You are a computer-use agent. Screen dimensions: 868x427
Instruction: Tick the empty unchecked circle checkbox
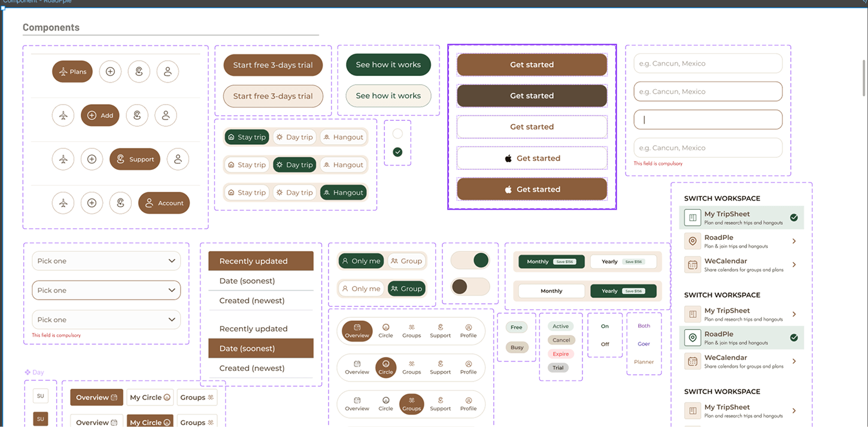pos(397,134)
